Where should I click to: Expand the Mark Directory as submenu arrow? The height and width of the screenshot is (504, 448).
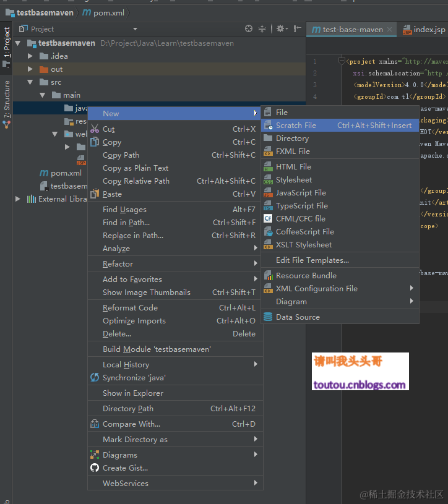point(256,438)
